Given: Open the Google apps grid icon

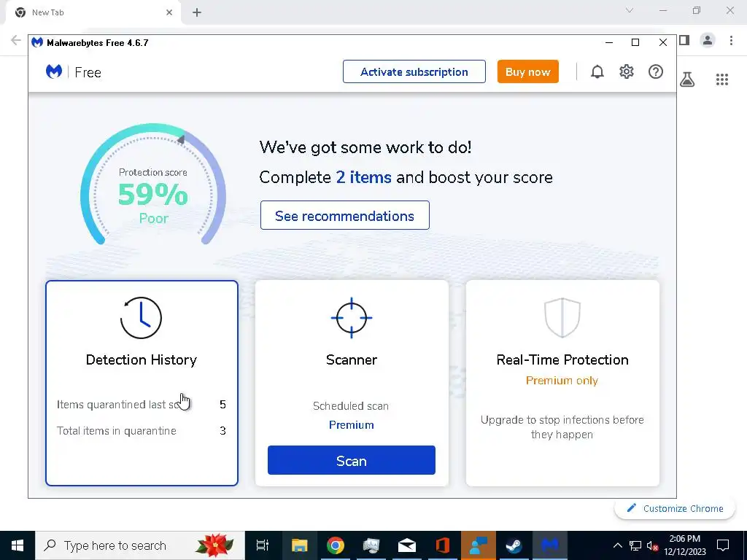Looking at the screenshot, I should click(722, 79).
